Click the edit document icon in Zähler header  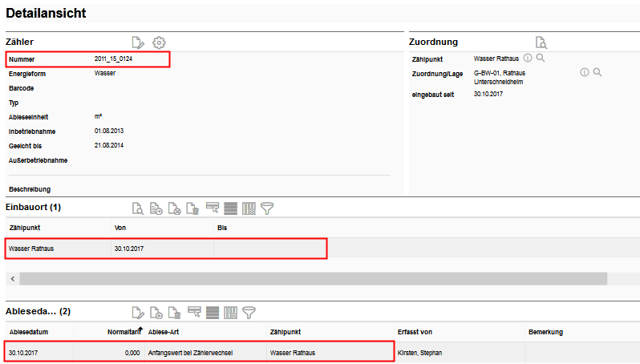coord(138,42)
